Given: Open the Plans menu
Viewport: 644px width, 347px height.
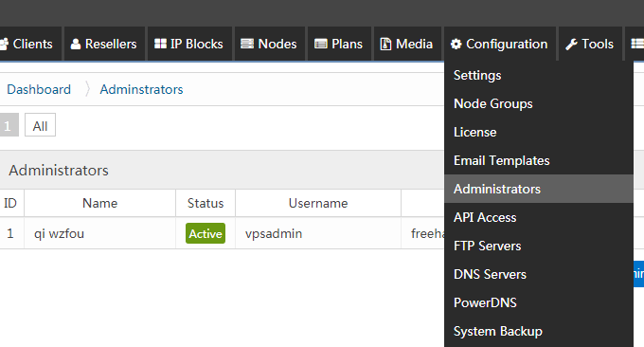Looking at the screenshot, I should 339,44.
